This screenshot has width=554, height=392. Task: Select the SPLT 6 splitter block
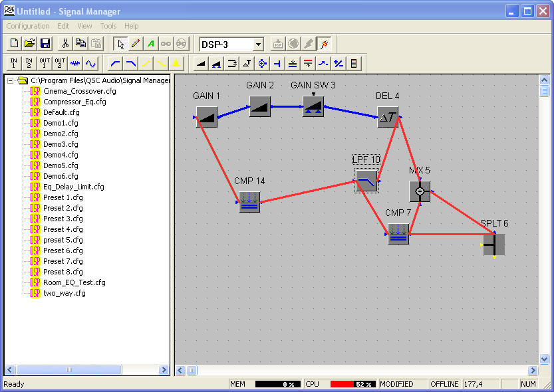494,245
